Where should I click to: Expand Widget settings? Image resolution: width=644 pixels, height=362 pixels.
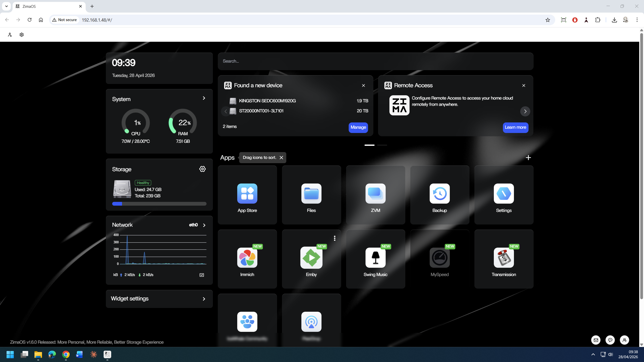[159, 299]
